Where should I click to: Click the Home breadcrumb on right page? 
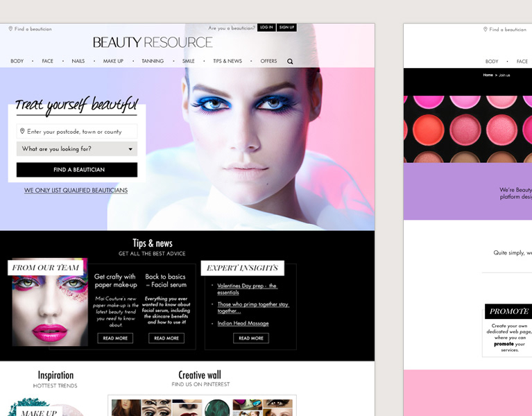(488, 75)
